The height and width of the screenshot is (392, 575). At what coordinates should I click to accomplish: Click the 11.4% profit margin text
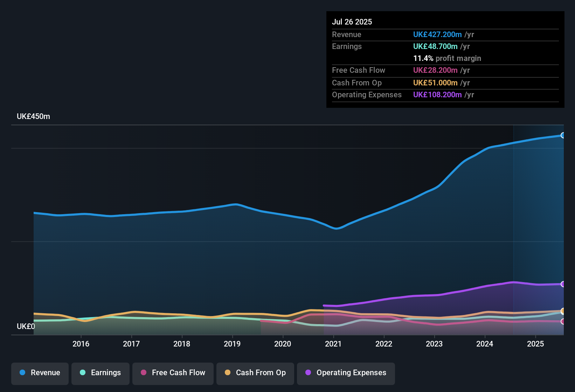pyautogui.click(x=447, y=58)
